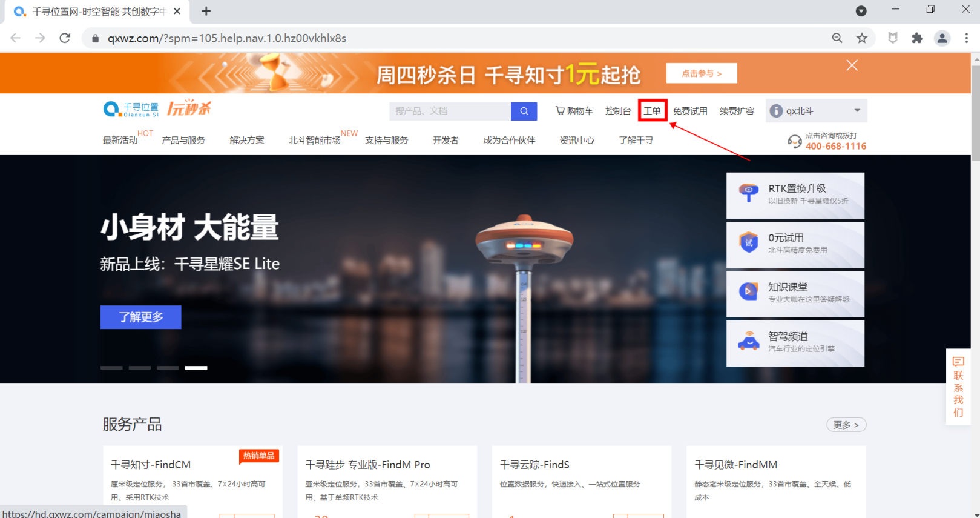Open a new browser tab

point(206,11)
